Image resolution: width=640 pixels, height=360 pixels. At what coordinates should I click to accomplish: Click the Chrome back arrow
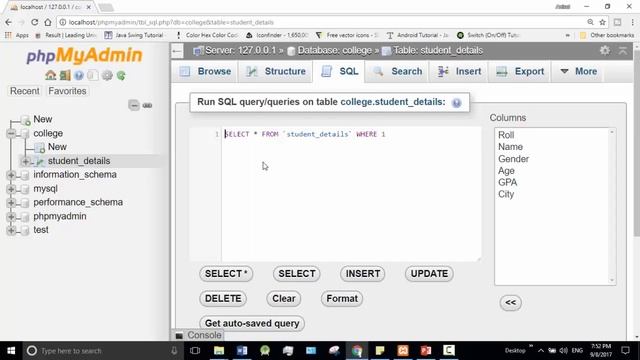[9, 22]
